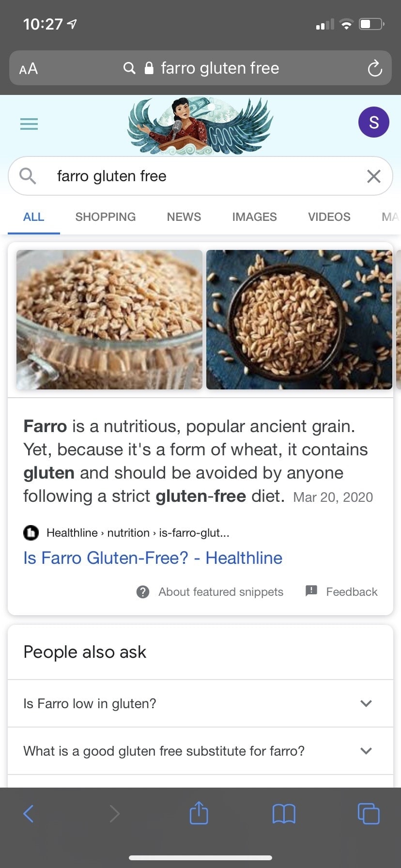The width and height of the screenshot is (401, 868).
Task: Reload the page with refresh icon
Action: (x=374, y=68)
